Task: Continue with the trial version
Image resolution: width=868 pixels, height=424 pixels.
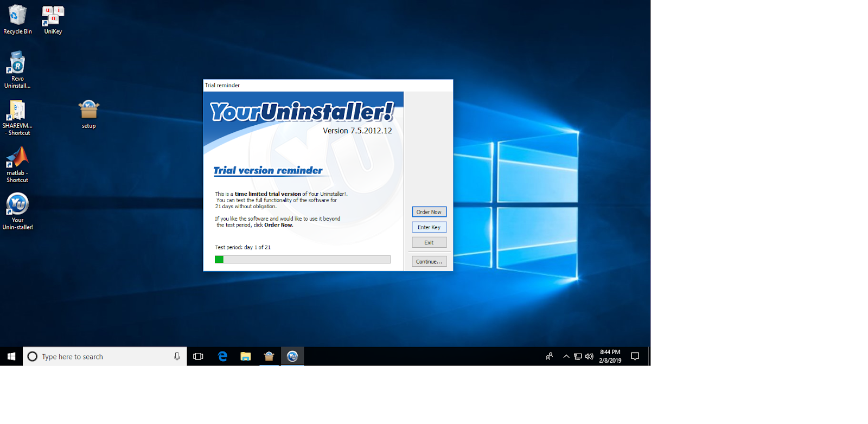Action: click(x=429, y=261)
